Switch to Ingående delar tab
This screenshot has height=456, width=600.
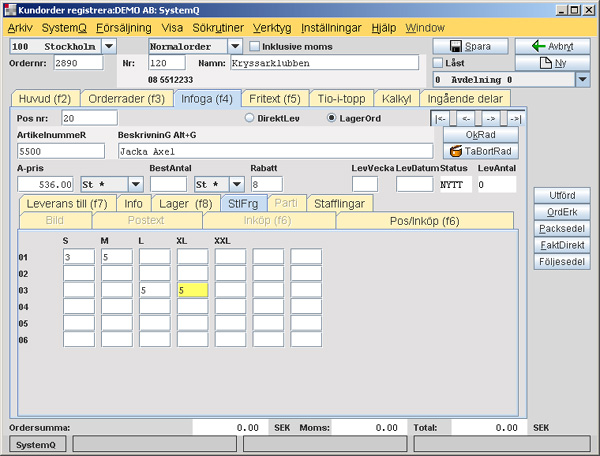(x=465, y=99)
